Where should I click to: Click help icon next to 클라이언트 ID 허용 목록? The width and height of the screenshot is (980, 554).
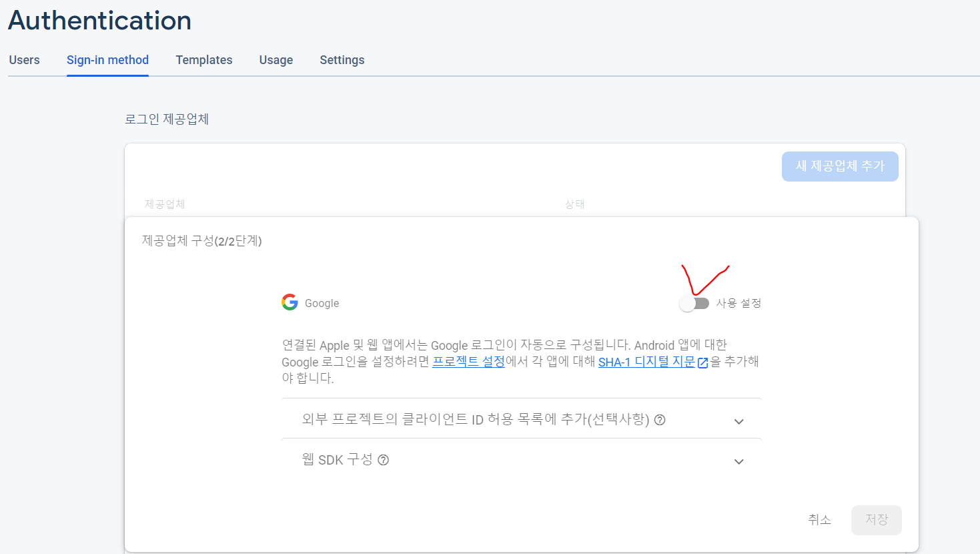click(x=660, y=420)
